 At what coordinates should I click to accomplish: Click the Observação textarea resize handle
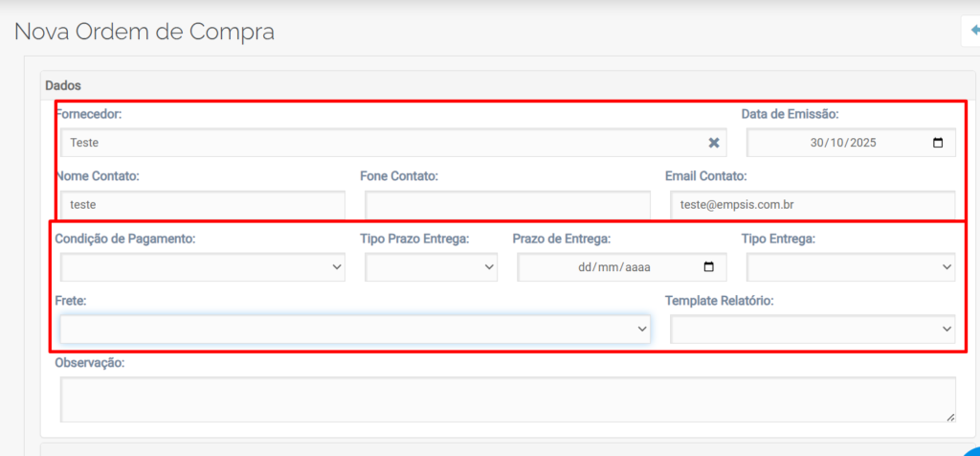coord(949,417)
